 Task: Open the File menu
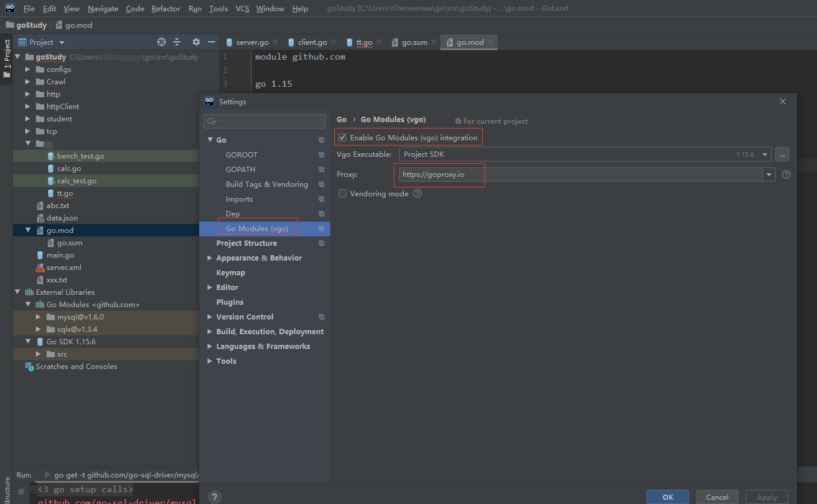29,9
